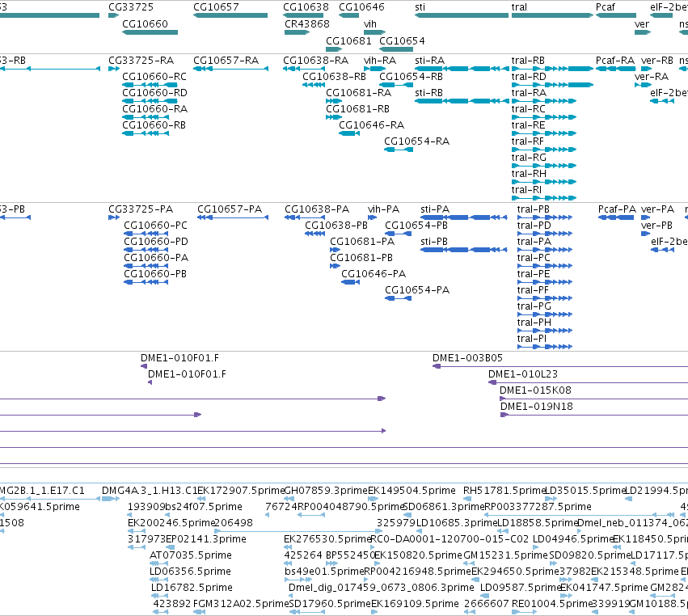This screenshot has height=616, width=688.
Task: Click the ver-RA transcript label
Action: coord(652,76)
